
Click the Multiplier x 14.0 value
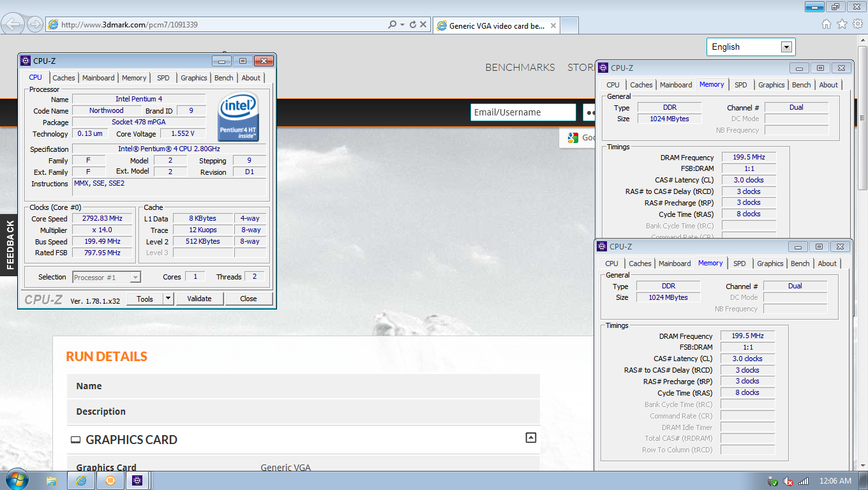click(102, 230)
